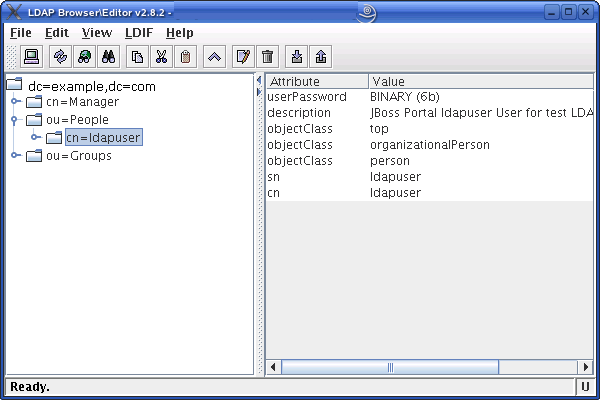Expand the cn=Manager tree node
Image resolution: width=600 pixels, height=400 pixels.
point(15,101)
